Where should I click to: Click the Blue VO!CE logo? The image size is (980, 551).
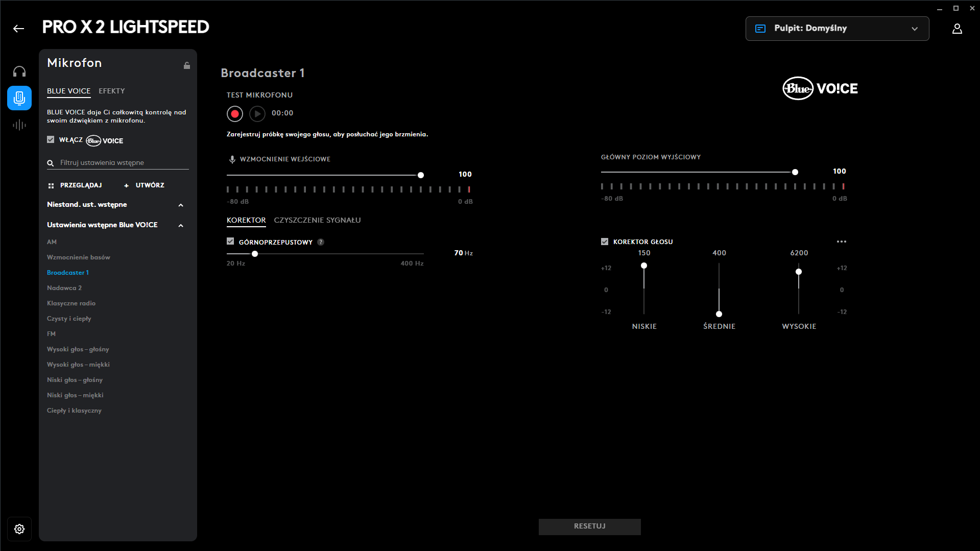[x=820, y=88]
